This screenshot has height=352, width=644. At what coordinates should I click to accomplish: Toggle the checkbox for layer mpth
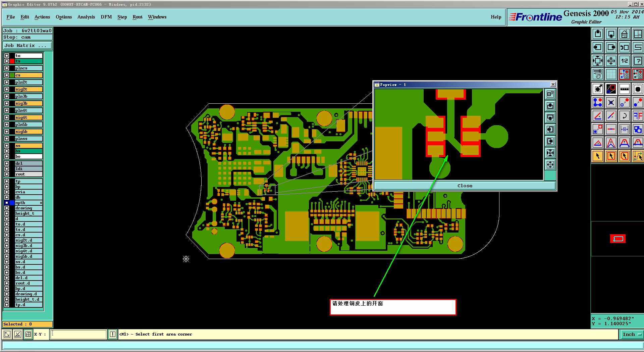[x=7, y=203]
